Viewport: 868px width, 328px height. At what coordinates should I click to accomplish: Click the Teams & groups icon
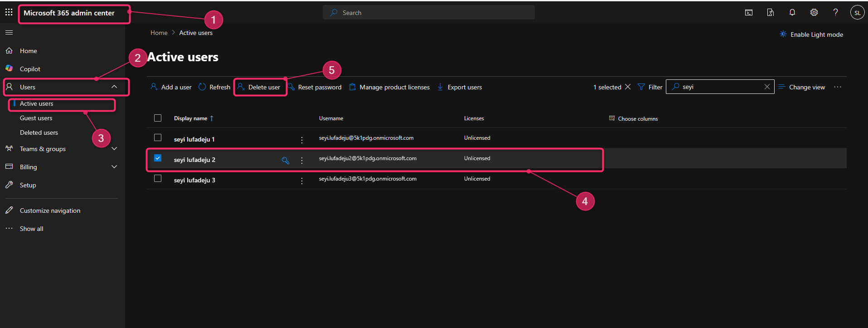click(x=9, y=148)
